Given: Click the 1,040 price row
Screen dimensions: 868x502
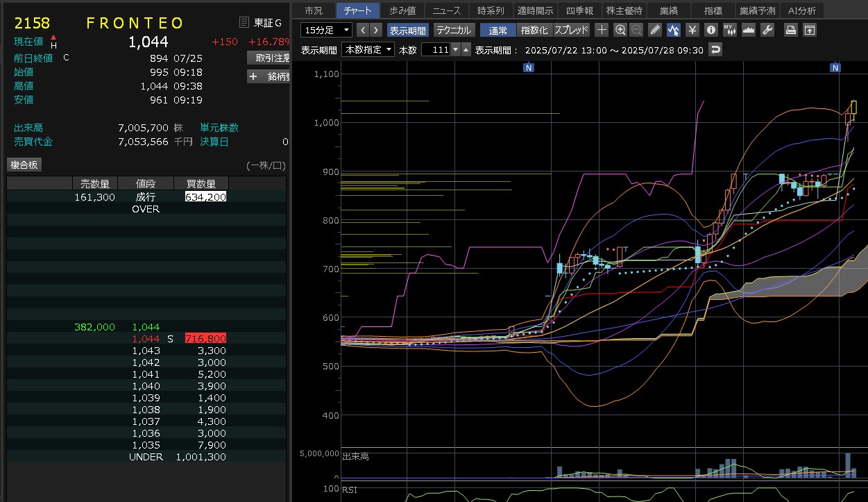Looking at the screenshot, I should [146, 386].
